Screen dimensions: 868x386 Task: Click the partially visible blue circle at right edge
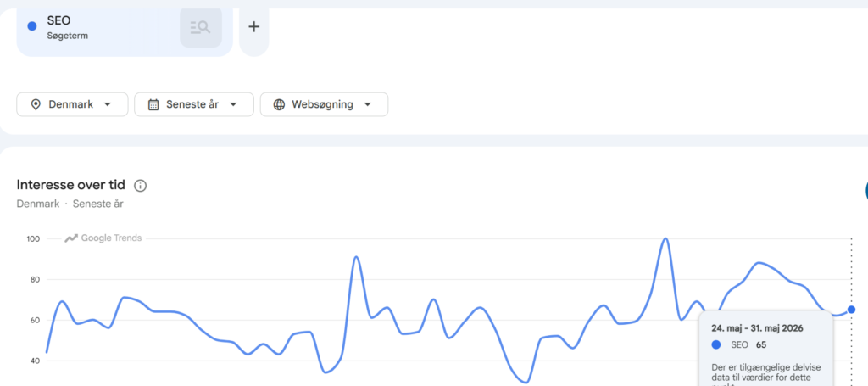tap(865, 190)
